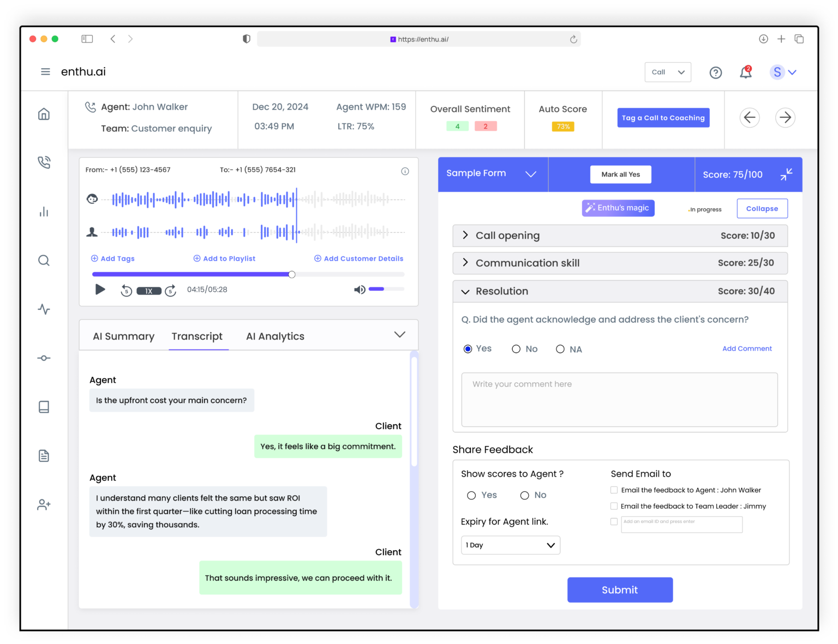Switch to the AI Analytics tab
Image resolution: width=838 pixels, height=644 pixels.
pyautogui.click(x=275, y=336)
